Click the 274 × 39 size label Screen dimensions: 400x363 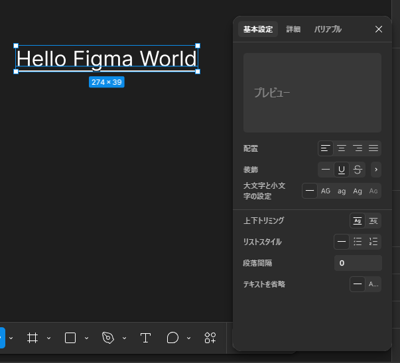(107, 82)
